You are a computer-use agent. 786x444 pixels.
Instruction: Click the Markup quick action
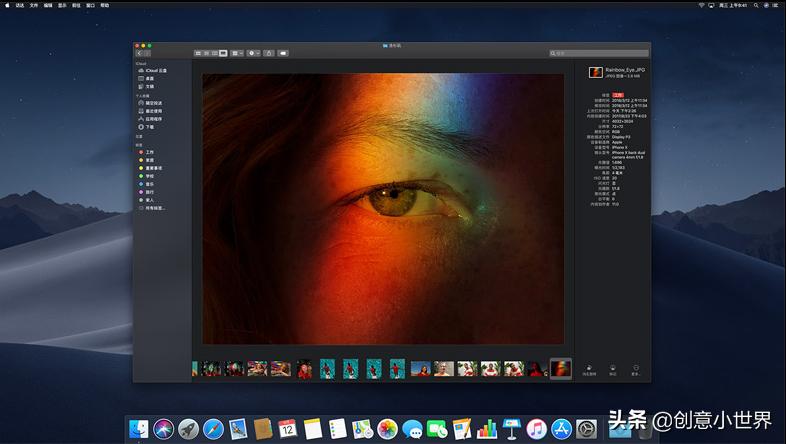pos(612,369)
